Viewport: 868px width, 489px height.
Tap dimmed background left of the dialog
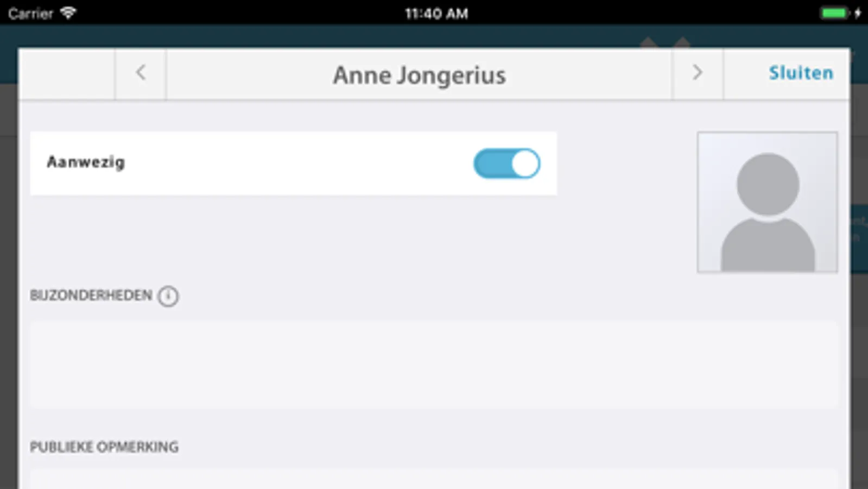pos(9,272)
